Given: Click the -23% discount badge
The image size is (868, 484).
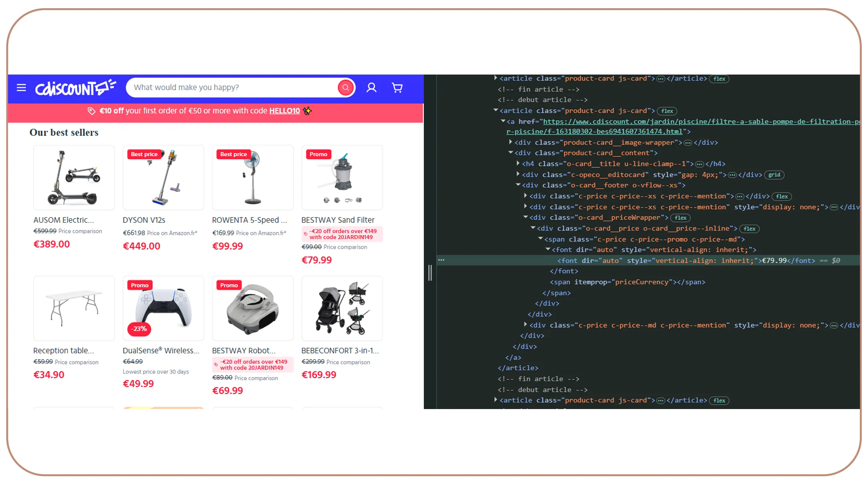Looking at the screenshot, I should (x=139, y=329).
